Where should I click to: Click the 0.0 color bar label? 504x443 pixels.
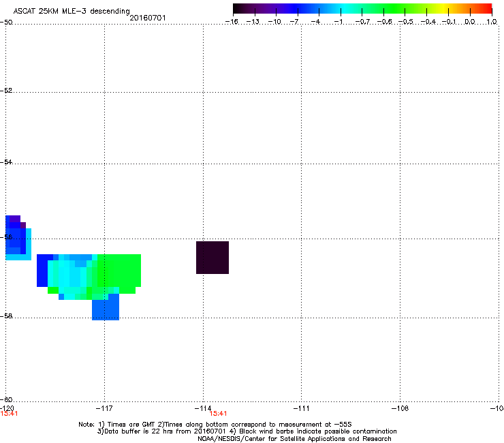(x=470, y=22)
